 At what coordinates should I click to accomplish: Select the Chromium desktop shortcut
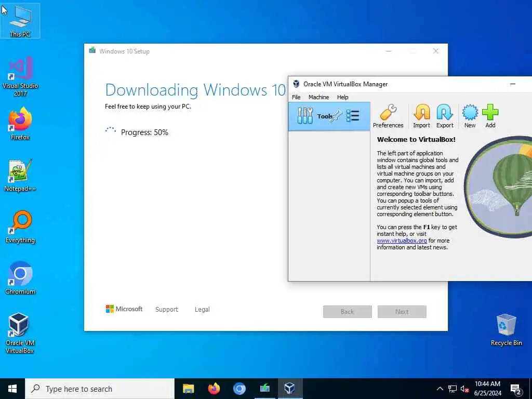coord(20,278)
